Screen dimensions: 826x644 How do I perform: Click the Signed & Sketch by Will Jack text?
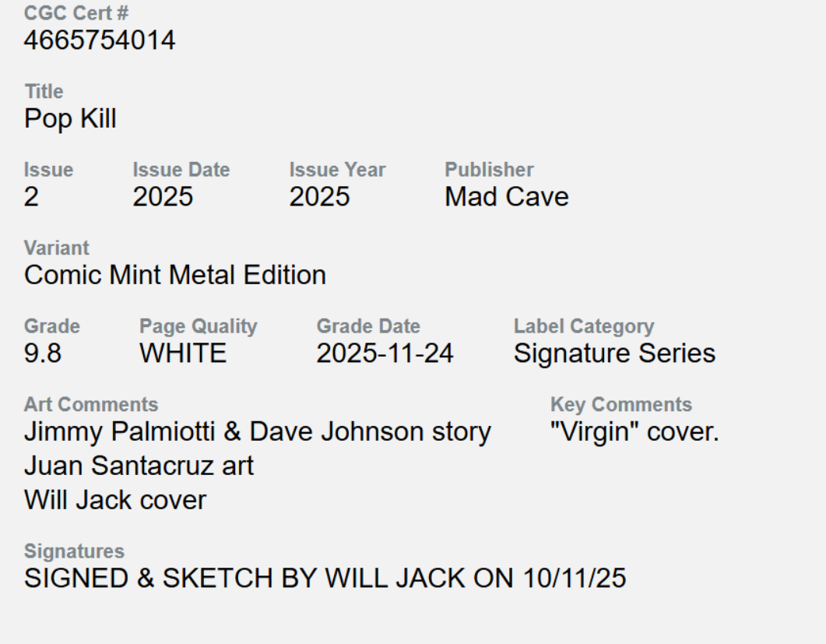[325, 579]
